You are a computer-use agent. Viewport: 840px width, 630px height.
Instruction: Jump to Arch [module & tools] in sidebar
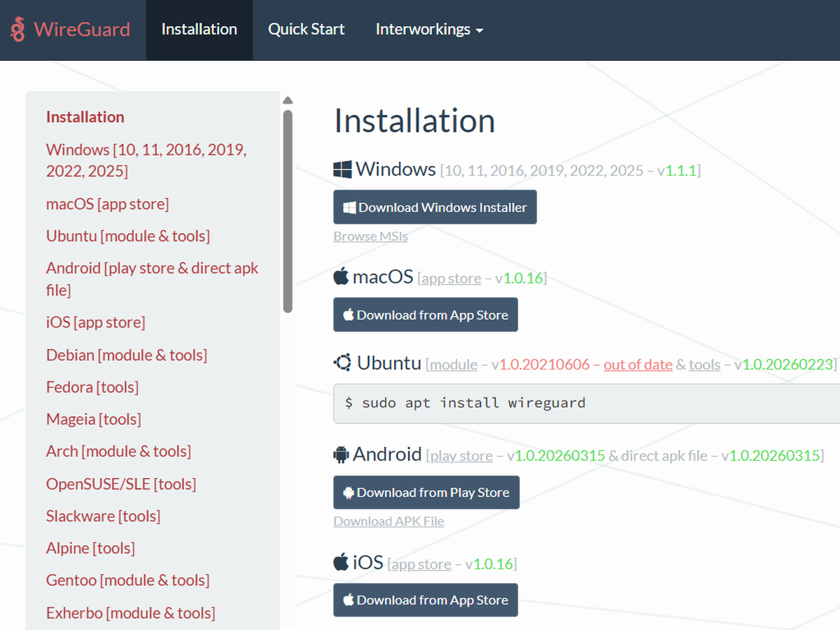point(119,452)
